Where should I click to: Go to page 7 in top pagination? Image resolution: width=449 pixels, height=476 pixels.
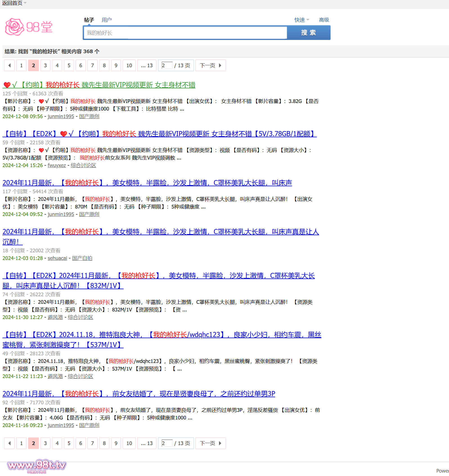pos(93,66)
